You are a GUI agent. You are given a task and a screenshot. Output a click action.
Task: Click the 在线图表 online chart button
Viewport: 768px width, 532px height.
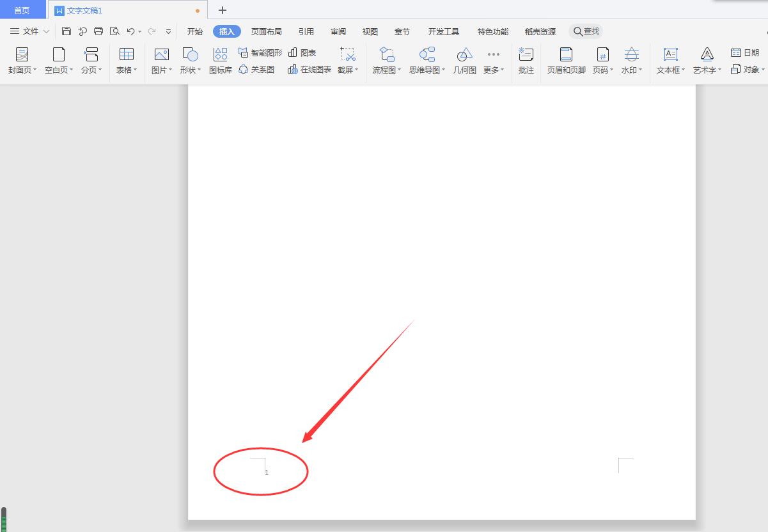310,70
